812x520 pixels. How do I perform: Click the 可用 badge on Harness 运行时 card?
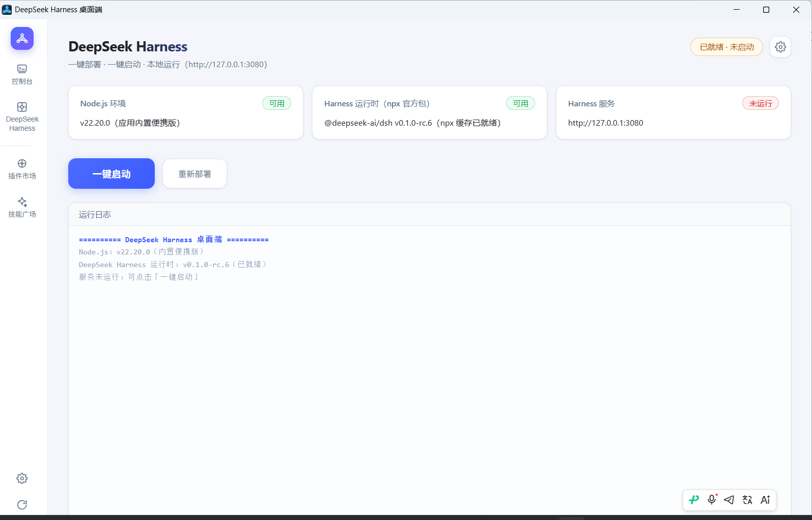[x=520, y=103]
